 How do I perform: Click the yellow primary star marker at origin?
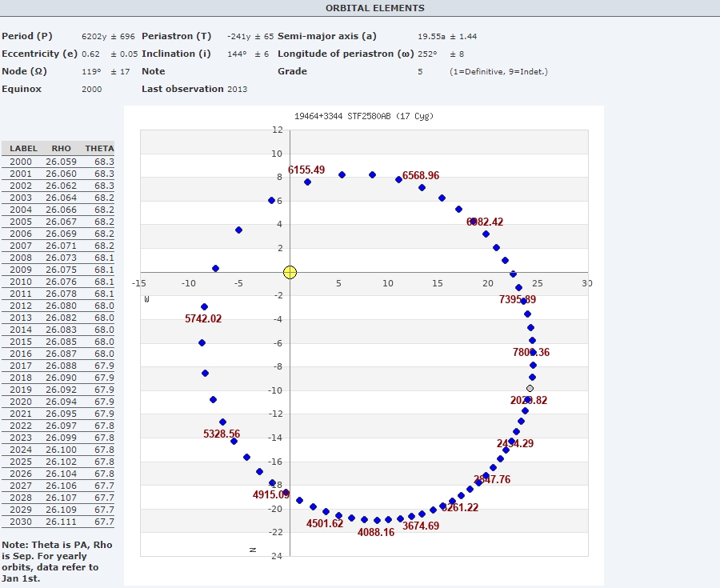tap(290, 272)
